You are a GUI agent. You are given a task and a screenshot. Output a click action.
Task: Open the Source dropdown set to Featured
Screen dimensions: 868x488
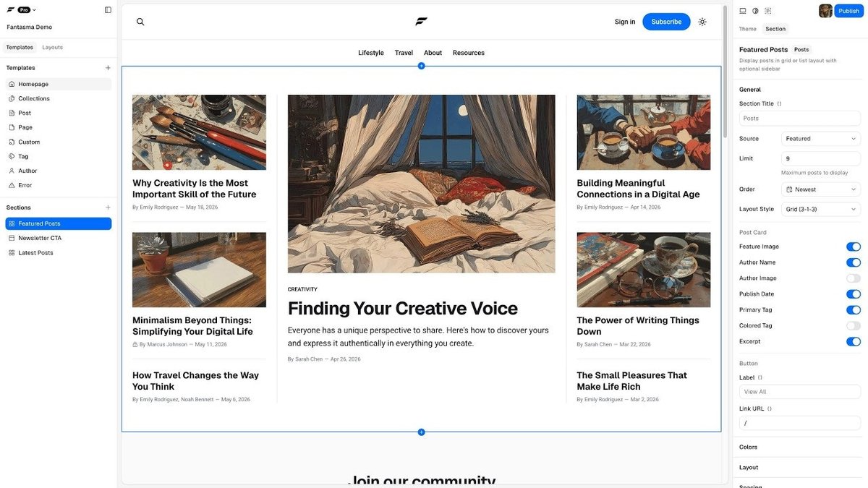point(821,139)
